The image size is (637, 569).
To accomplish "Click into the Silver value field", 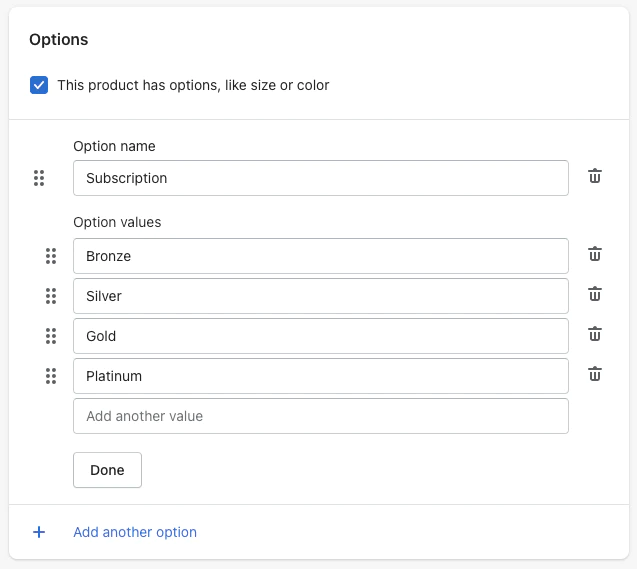I will click(x=320, y=296).
